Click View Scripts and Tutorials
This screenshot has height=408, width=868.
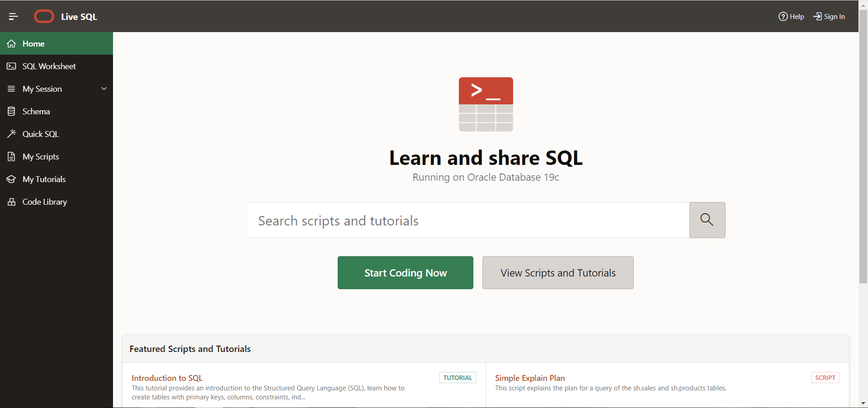(x=558, y=272)
